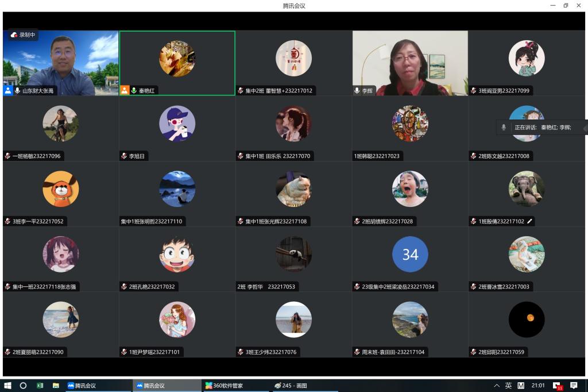Click the orange co-host icon beside 秦艳红
The image size is (588, 392).
125,91
